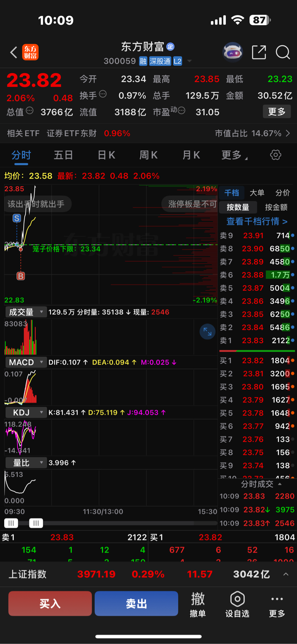Select 按数量 display mode
Image resolution: width=297 pixels, height=644 pixels.
[238, 207]
